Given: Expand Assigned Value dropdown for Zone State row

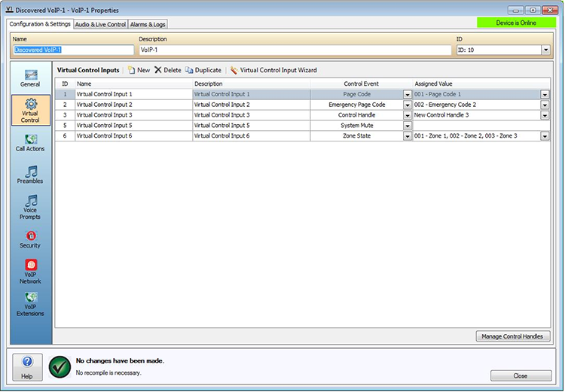Looking at the screenshot, I should pos(545,136).
